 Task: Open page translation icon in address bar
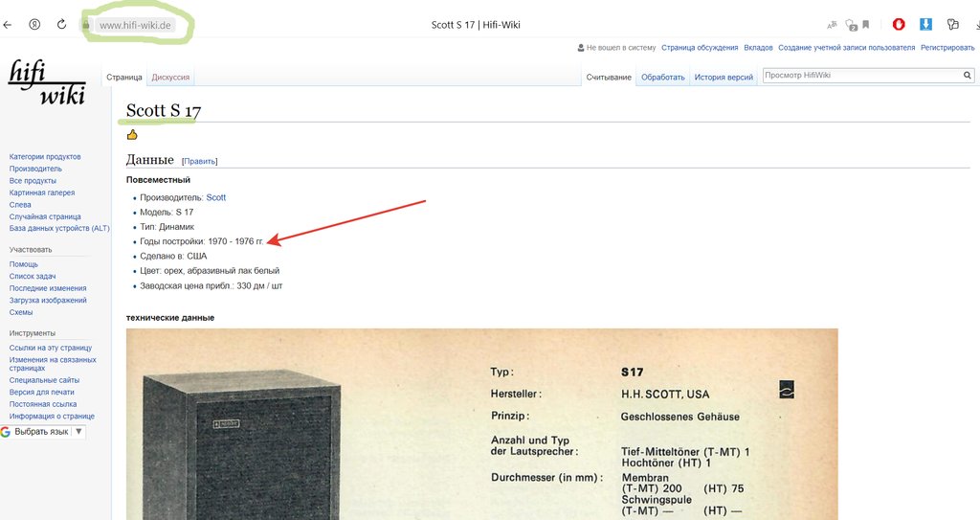coord(832,25)
